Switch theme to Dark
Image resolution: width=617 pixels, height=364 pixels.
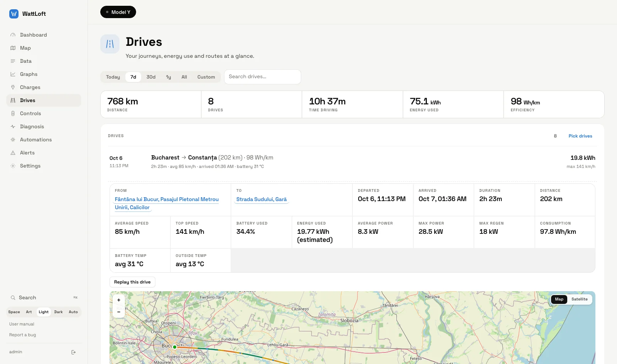click(59, 312)
